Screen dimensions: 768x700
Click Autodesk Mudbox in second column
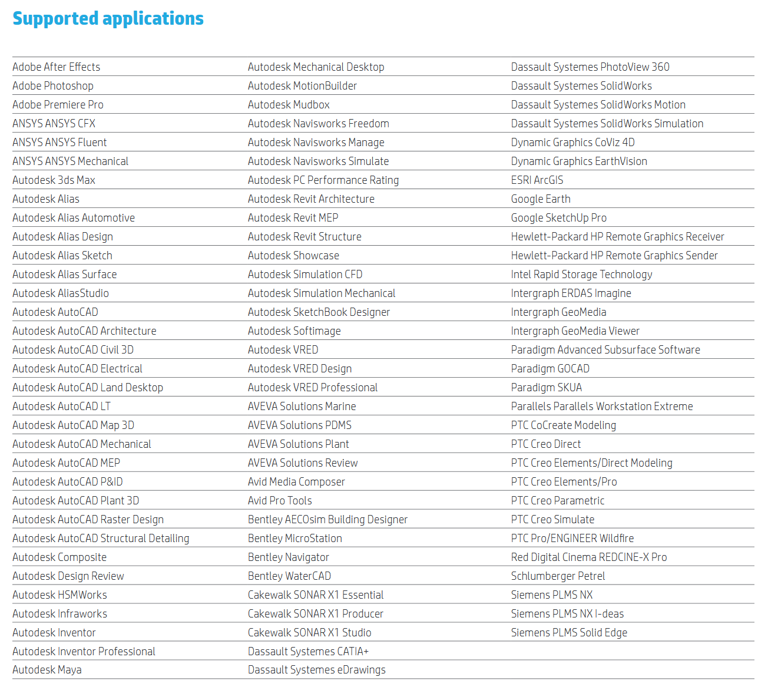[289, 105]
